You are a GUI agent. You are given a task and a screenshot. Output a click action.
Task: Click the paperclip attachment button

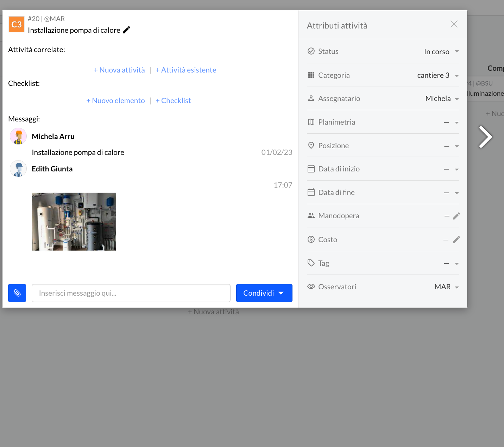pyautogui.click(x=17, y=293)
